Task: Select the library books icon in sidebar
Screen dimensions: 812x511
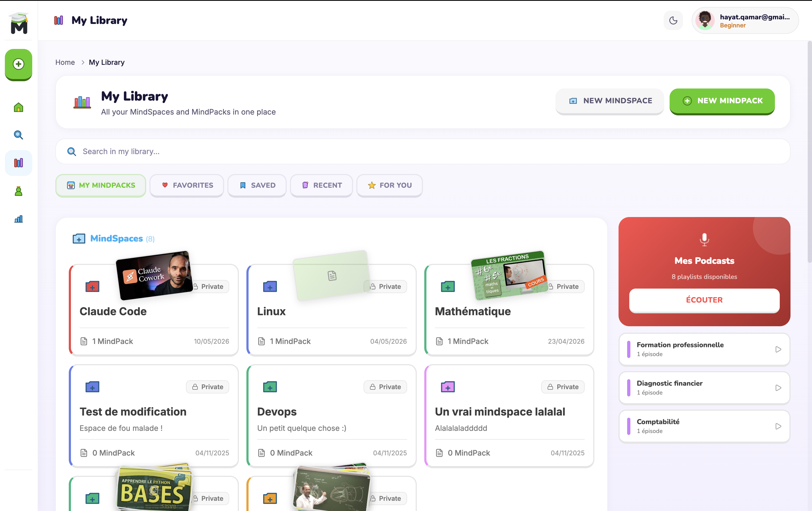Action: (19, 163)
